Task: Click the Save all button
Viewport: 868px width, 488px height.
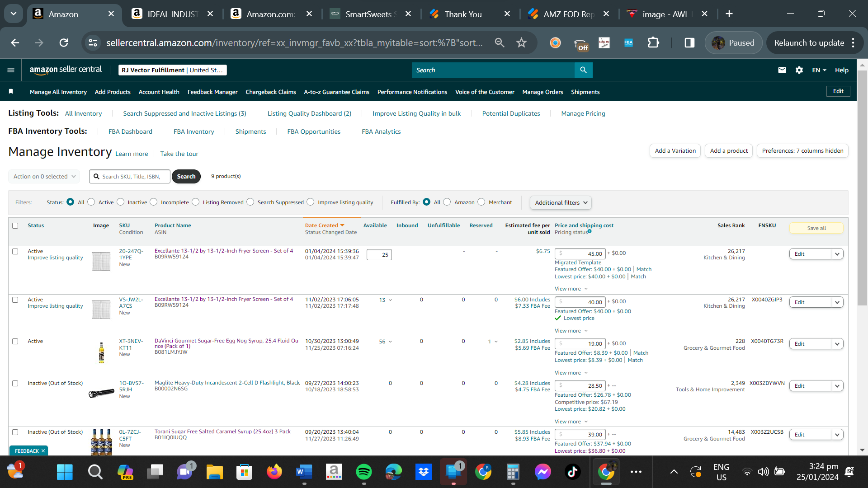Action: (816, 228)
